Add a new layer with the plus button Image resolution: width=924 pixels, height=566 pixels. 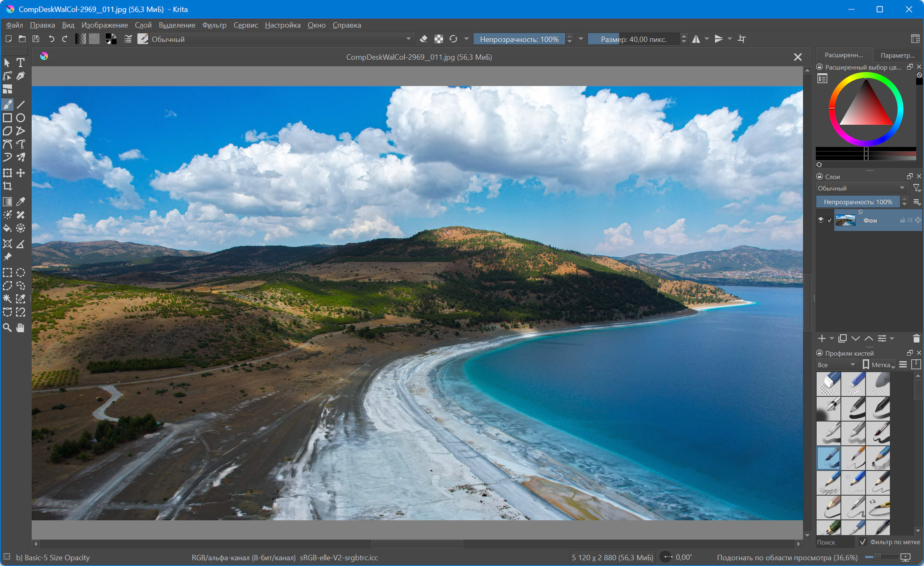(822, 338)
